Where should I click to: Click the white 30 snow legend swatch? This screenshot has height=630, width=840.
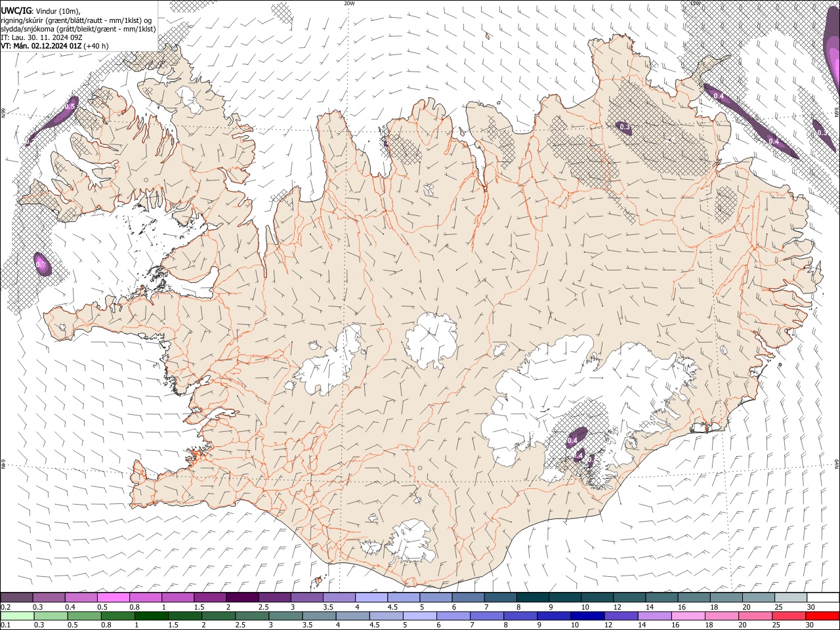[x=824, y=597]
